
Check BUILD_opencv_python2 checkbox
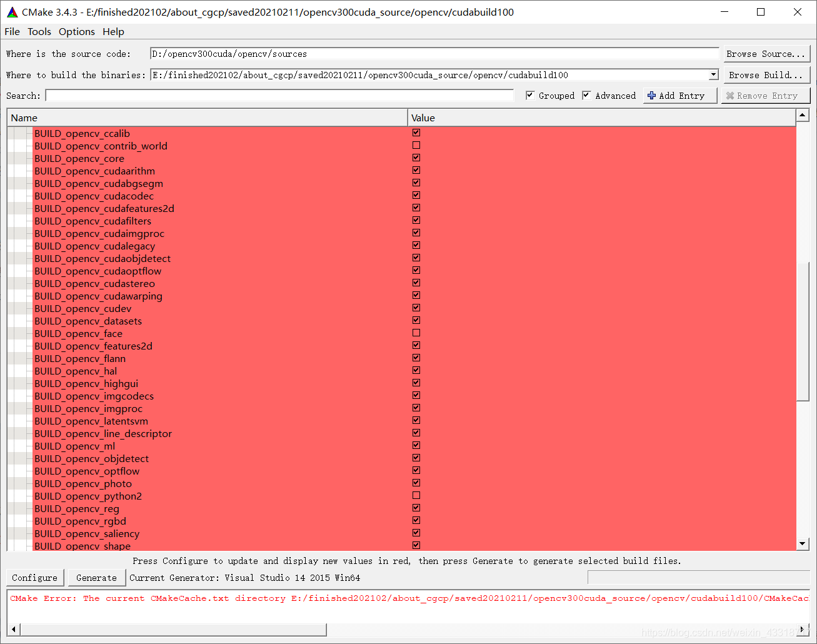pos(416,495)
